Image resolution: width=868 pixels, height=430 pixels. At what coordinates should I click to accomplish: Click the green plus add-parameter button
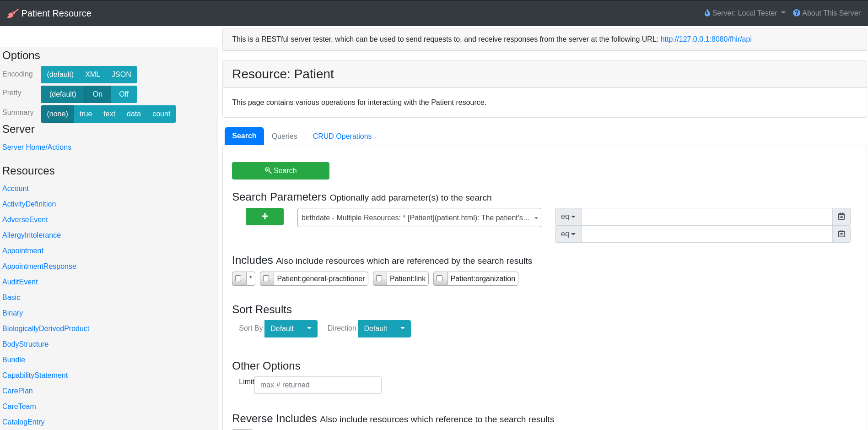(x=264, y=217)
